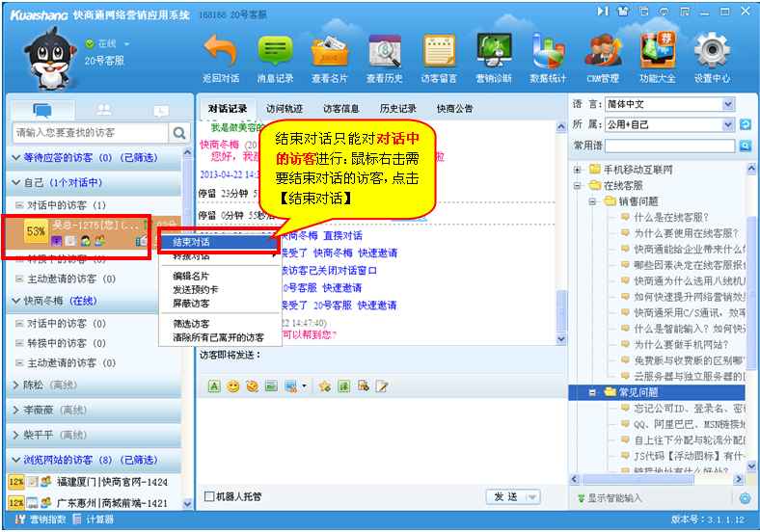Select 屏蔽访客 from the context menu
Viewport: 760px width, 532px height.
(193, 304)
